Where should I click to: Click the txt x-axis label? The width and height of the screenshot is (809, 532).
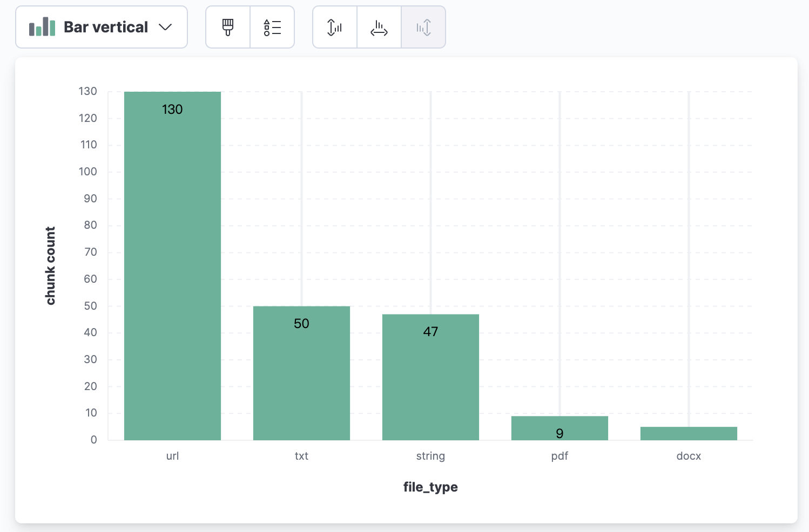pos(301,456)
